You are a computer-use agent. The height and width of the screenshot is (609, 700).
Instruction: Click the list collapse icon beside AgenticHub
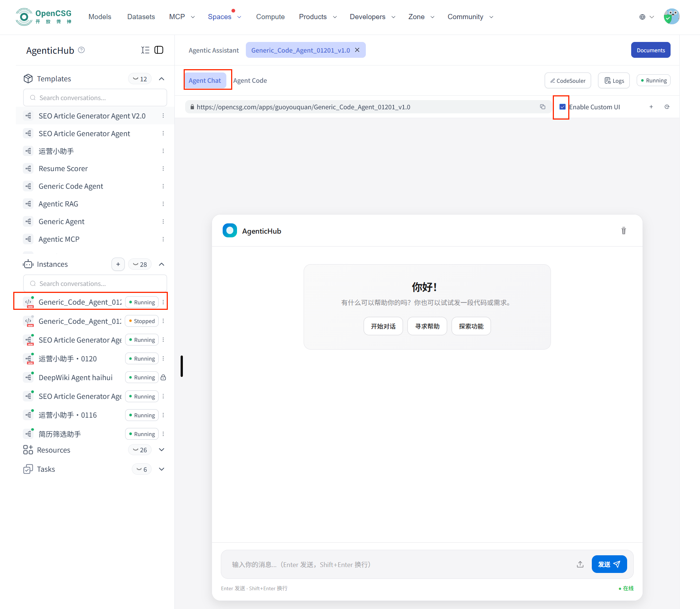tap(145, 50)
